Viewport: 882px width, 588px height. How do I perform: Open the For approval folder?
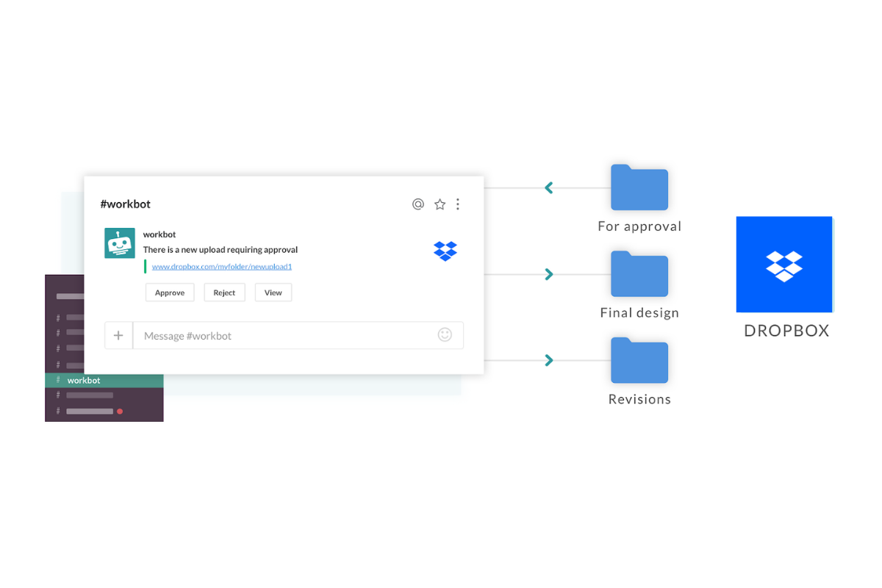[x=639, y=188]
